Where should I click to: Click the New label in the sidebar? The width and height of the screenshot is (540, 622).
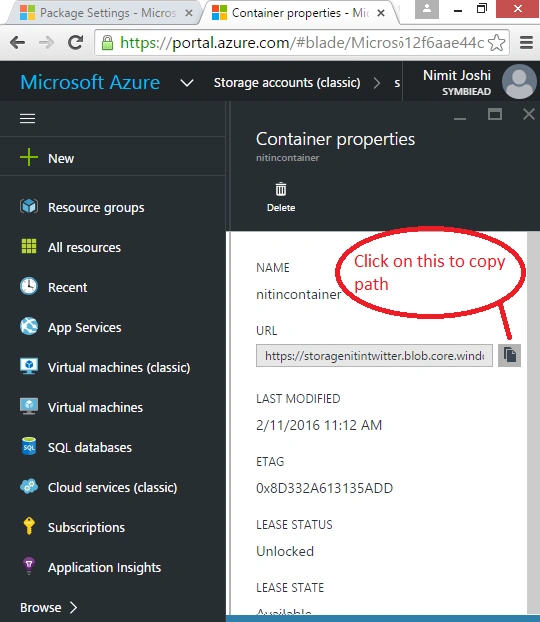(61, 158)
